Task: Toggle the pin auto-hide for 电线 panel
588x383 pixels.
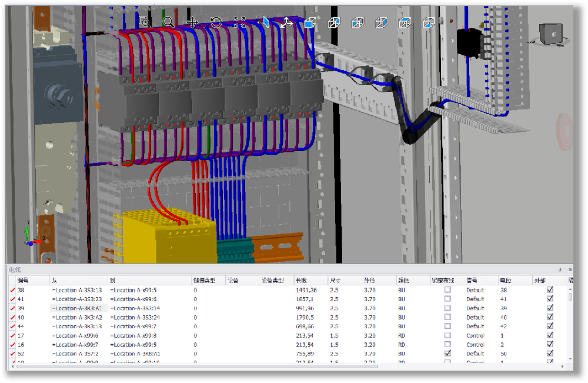Action: tap(559, 269)
